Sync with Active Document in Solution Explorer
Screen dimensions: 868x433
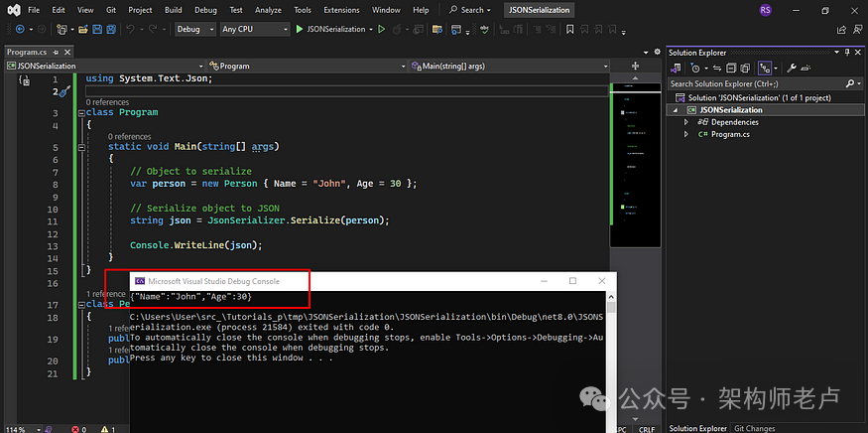point(717,69)
